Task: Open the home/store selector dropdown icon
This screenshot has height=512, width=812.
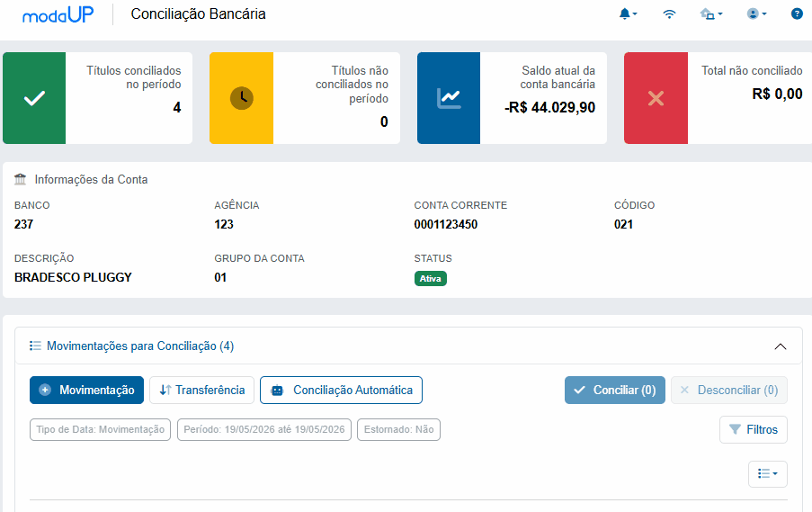Action: point(711,14)
